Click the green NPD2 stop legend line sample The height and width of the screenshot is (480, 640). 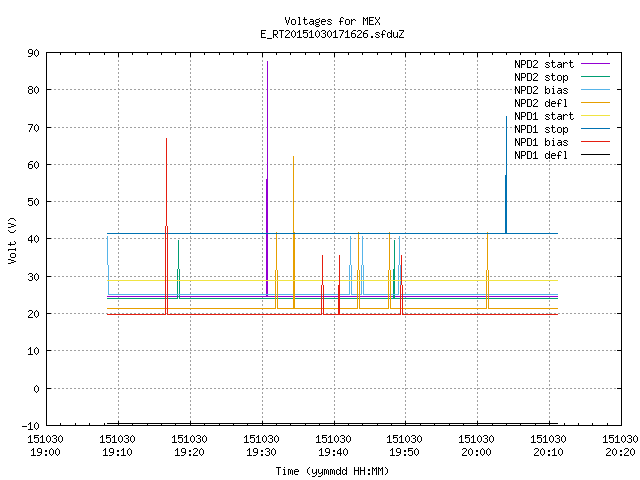(x=596, y=77)
